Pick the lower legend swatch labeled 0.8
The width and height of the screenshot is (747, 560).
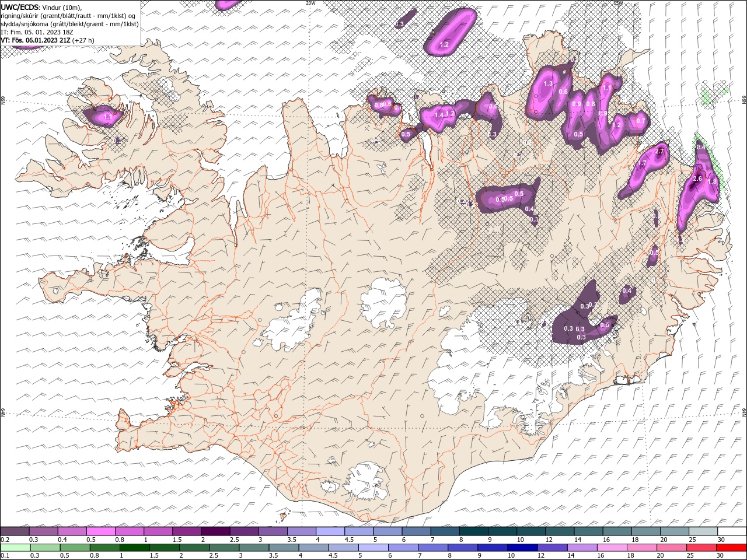click(x=104, y=548)
